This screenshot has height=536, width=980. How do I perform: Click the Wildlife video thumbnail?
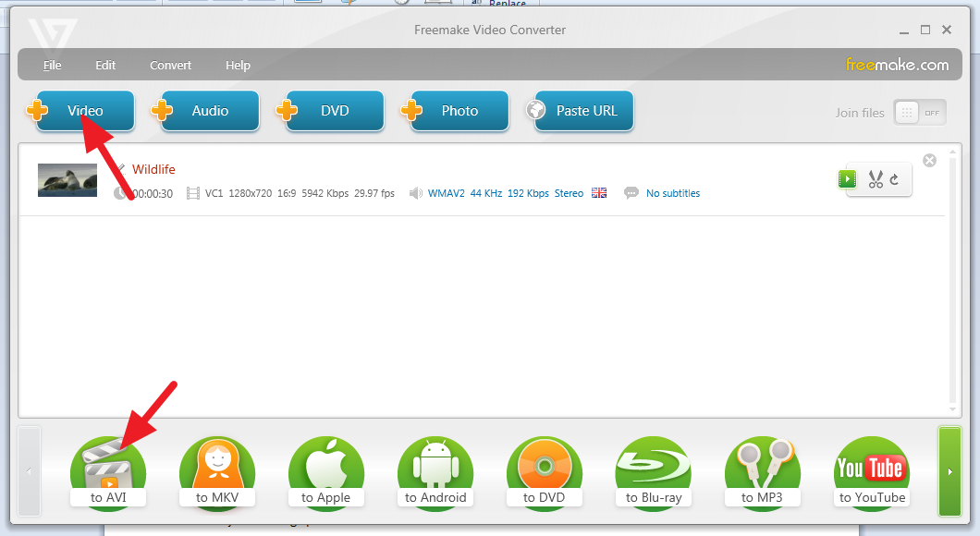coord(67,180)
